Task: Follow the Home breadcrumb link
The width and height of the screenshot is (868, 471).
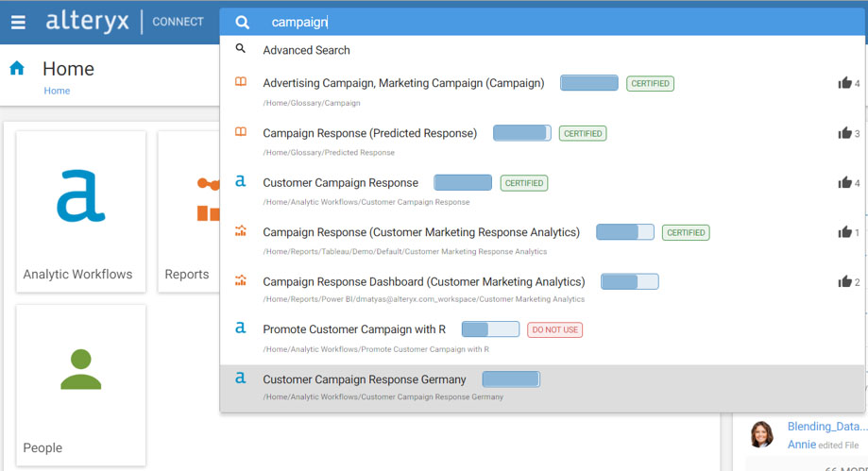Action: [x=57, y=91]
